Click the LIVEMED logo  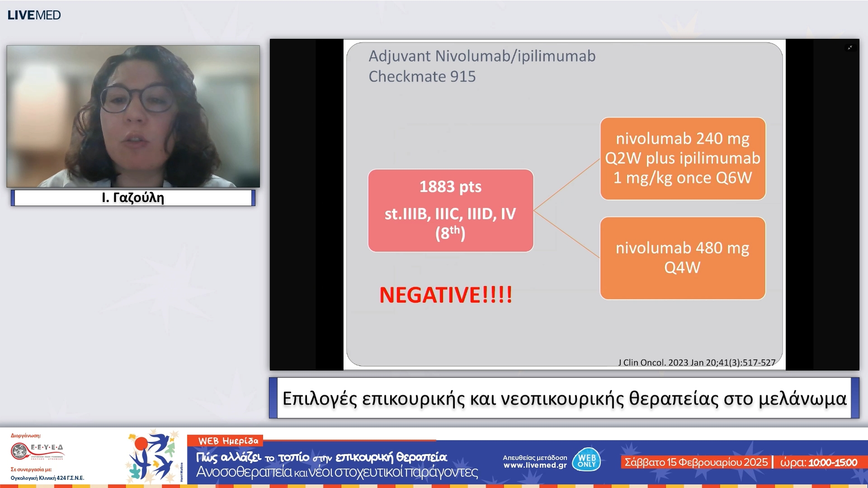tap(34, 15)
